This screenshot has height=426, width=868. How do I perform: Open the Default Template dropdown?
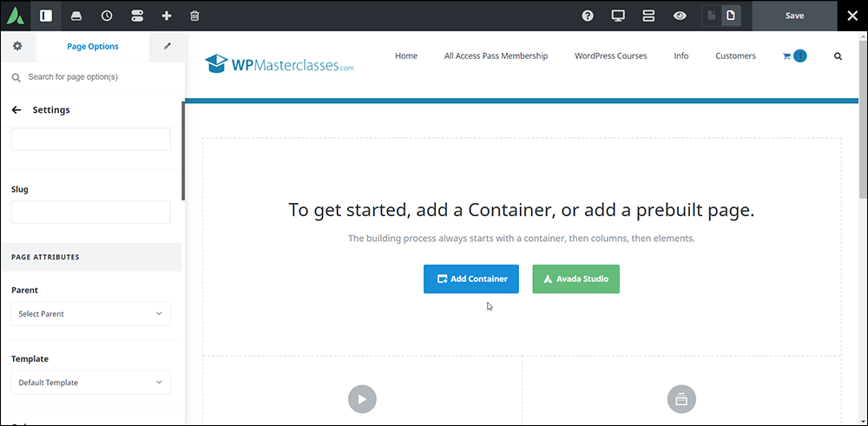tap(91, 383)
